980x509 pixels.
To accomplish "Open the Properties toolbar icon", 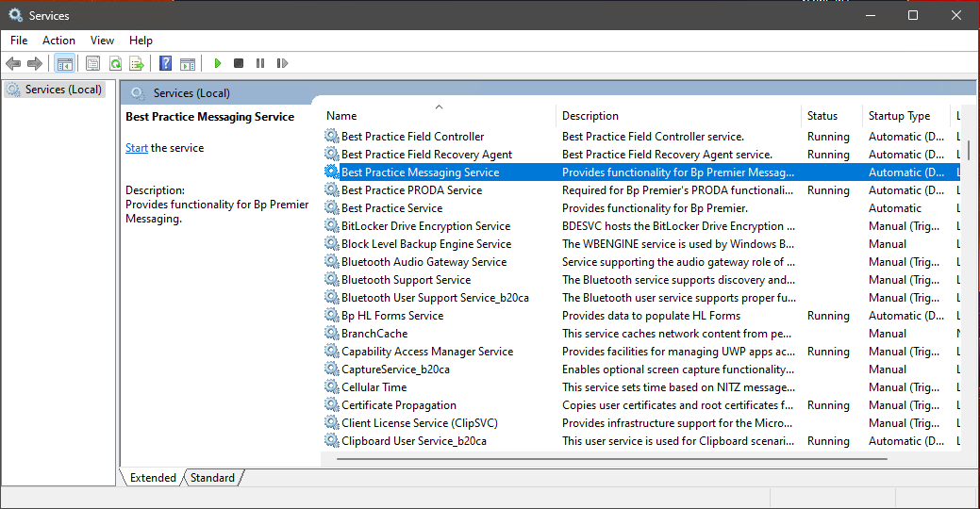I will pyautogui.click(x=93, y=63).
